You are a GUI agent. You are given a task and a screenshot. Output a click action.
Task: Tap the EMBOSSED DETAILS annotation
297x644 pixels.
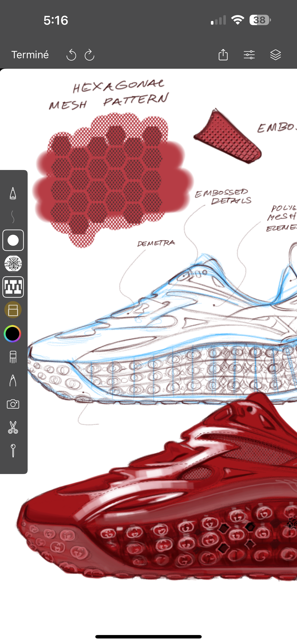pos(223,196)
